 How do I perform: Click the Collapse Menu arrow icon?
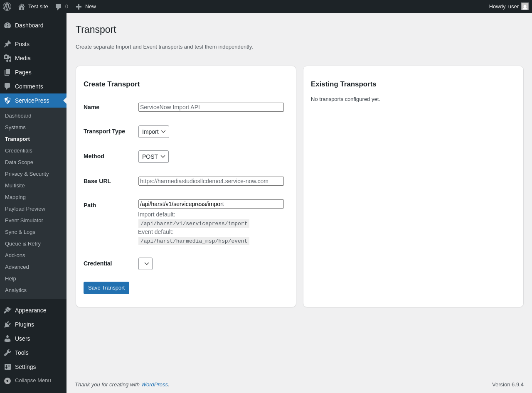point(7,381)
